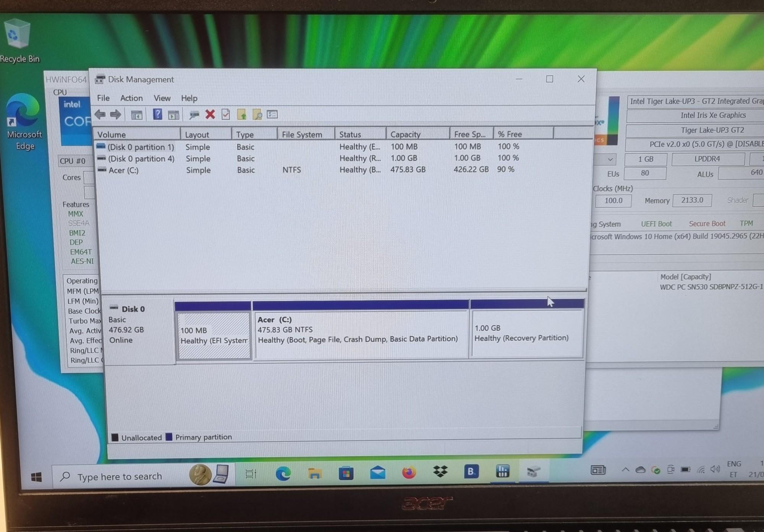The image size is (764, 532).
Task: Click the TPM label in HWiNFO64
Action: pyautogui.click(x=746, y=223)
